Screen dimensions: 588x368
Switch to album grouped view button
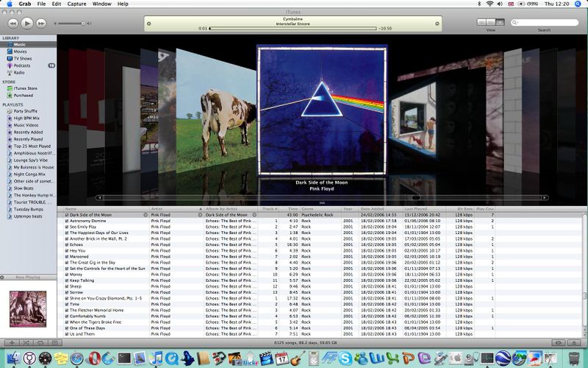[491, 23]
